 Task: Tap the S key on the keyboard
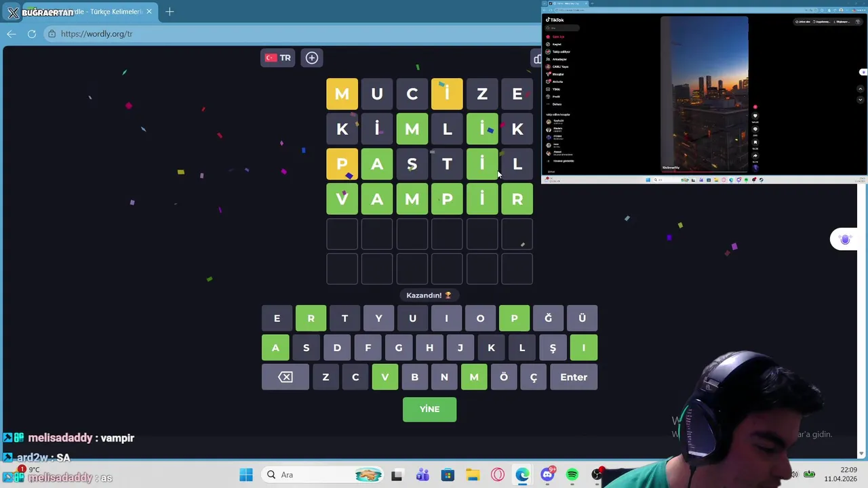point(306,348)
